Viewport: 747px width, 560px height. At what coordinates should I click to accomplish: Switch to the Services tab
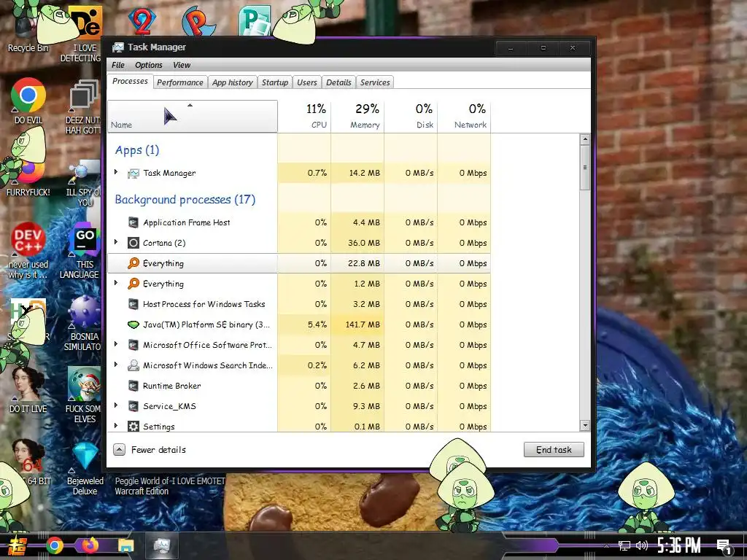[x=375, y=82]
